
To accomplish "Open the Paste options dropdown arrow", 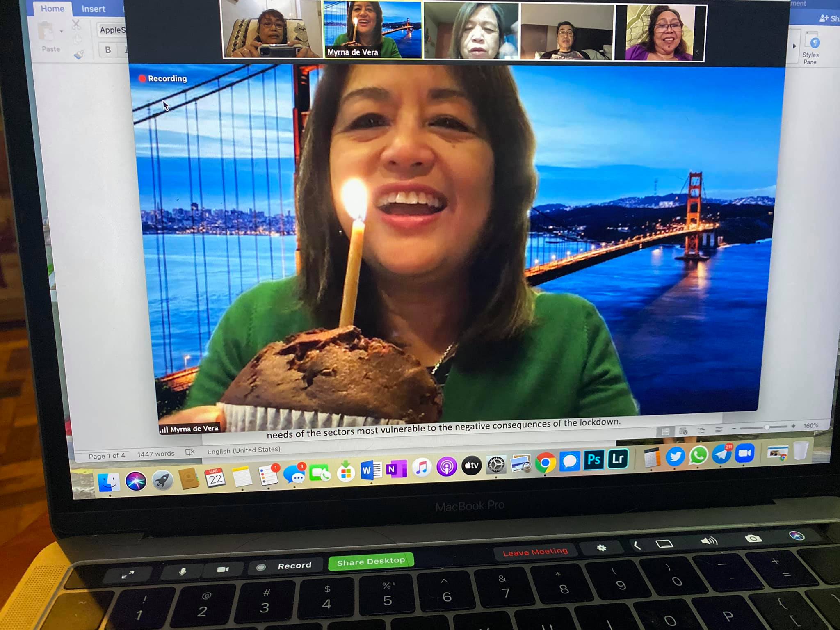I will 62,32.
